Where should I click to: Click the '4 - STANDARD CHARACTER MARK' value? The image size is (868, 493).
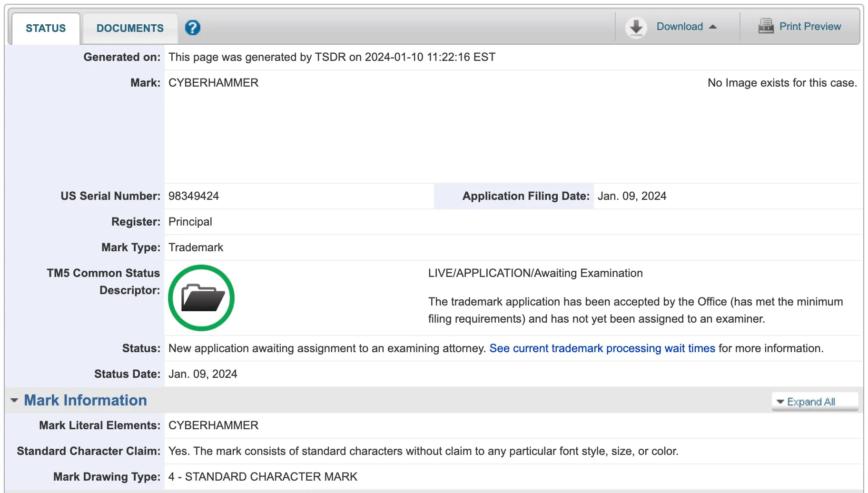tap(263, 477)
